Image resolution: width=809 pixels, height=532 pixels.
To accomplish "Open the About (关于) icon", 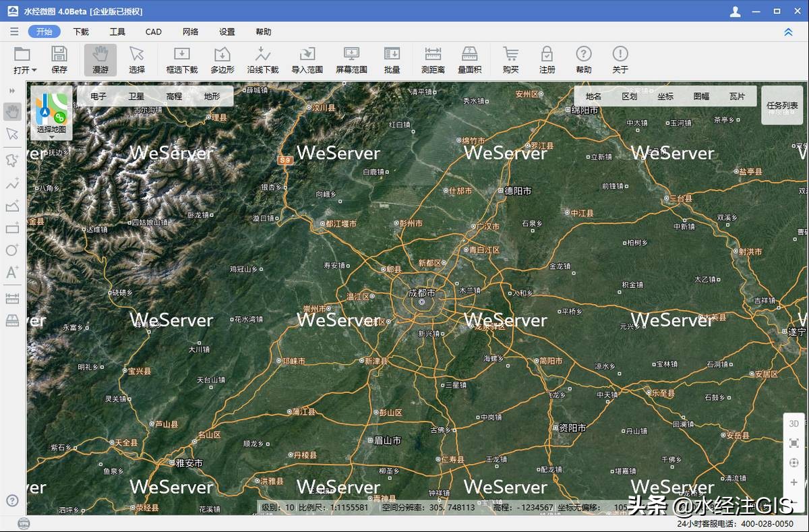I will [620, 59].
